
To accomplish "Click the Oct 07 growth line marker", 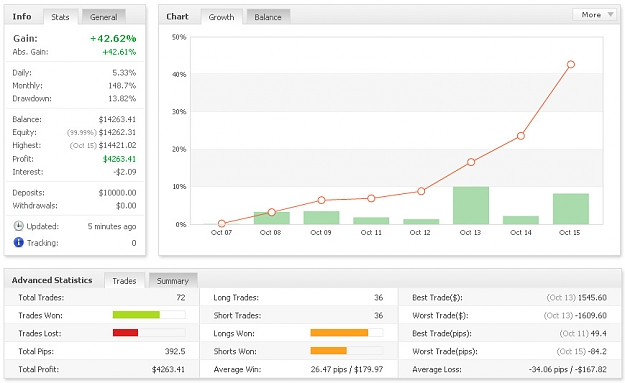I will pyautogui.click(x=222, y=224).
